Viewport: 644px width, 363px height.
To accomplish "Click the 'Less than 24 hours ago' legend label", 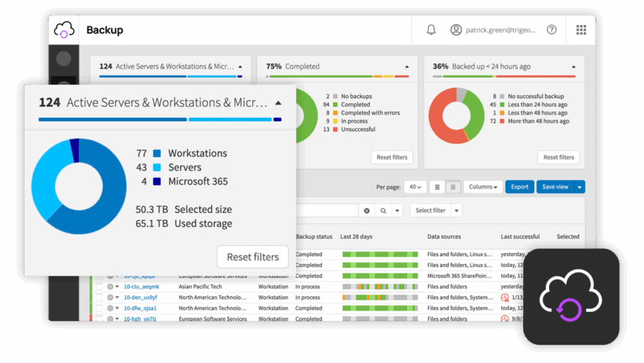I will (538, 104).
